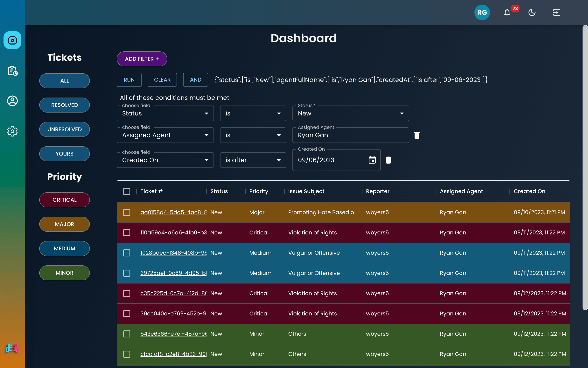
Task: Open the dashboard gauge icon in sidebar
Action: tap(12, 40)
